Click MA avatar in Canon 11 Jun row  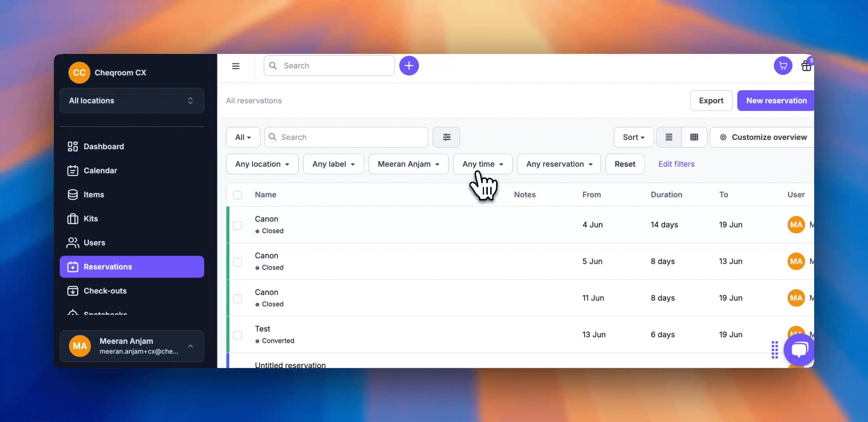796,298
